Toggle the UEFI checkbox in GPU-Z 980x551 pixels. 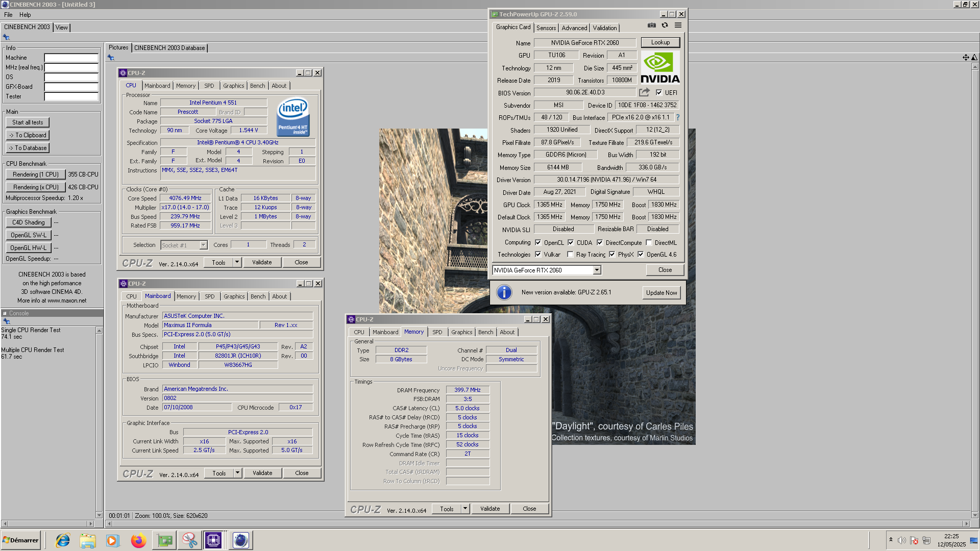tap(659, 93)
